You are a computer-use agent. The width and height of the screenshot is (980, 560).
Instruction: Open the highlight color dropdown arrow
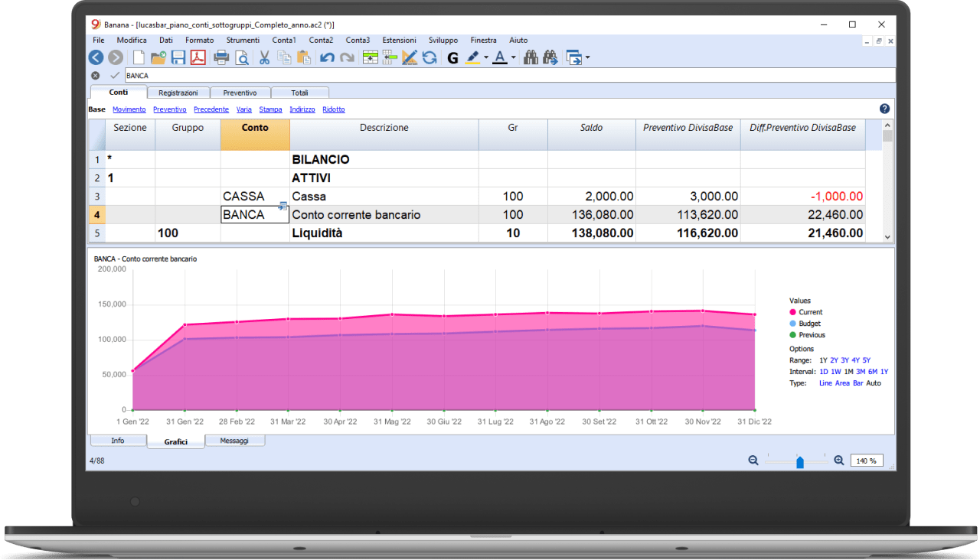[x=486, y=58]
